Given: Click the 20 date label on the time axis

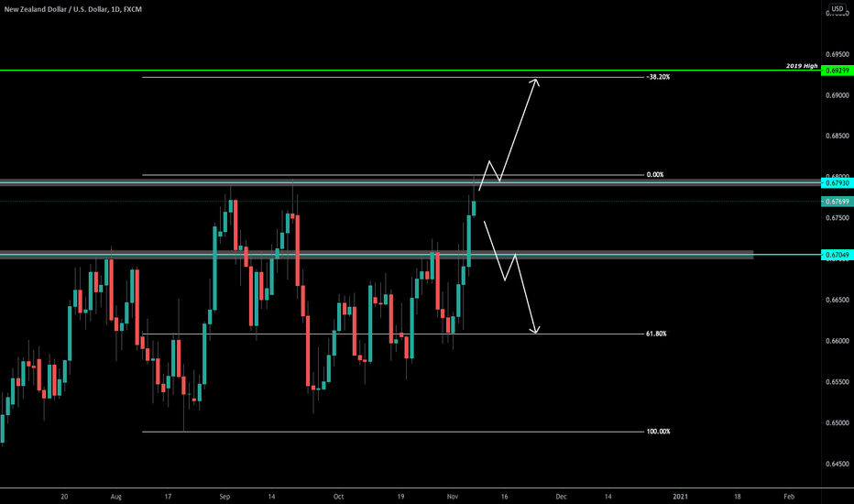Looking at the screenshot, I should 64,497.
